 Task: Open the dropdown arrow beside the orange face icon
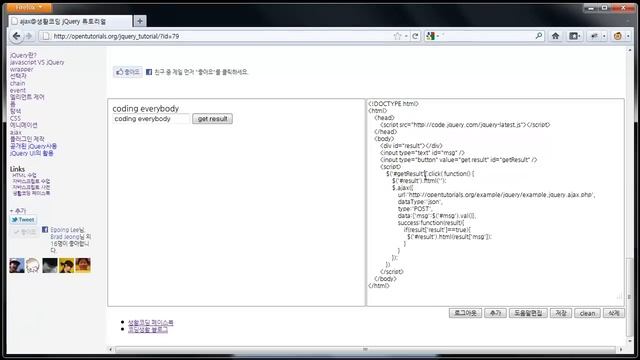628,36
